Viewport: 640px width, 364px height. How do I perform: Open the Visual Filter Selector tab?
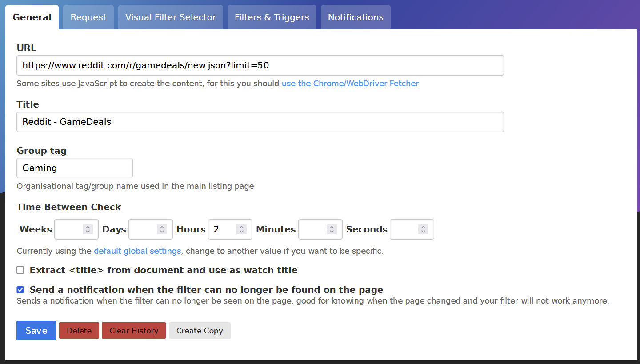pyautogui.click(x=171, y=17)
